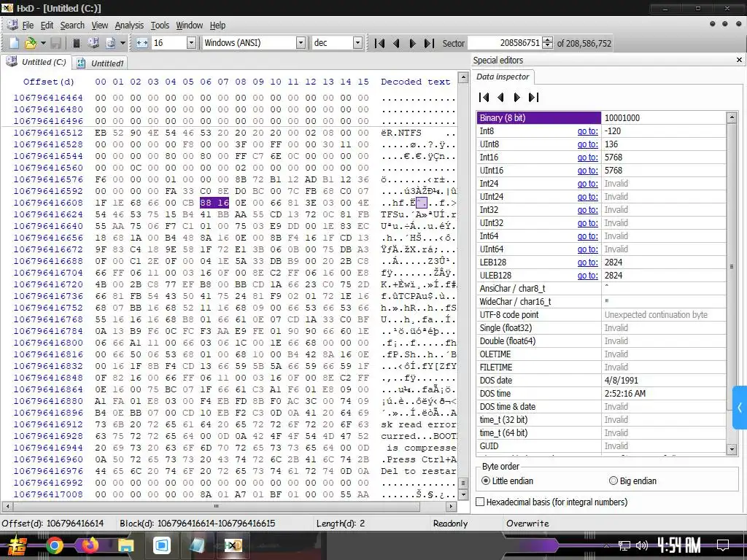Select the Data inspector tab
The height and width of the screenshot is (560, 747).
[x=503, y=77]
